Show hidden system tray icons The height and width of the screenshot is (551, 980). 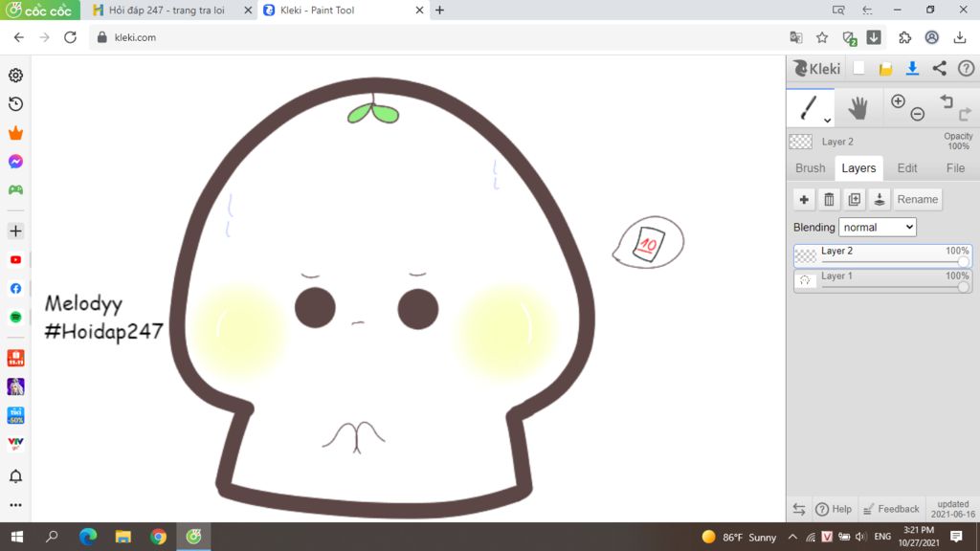click(x=792, y=537)
